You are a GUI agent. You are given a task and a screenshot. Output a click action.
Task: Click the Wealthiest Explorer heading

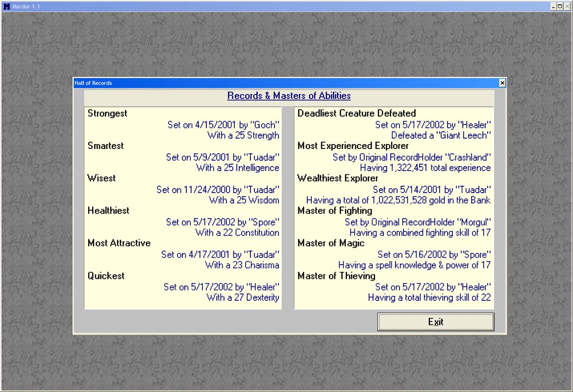(338, 178)
